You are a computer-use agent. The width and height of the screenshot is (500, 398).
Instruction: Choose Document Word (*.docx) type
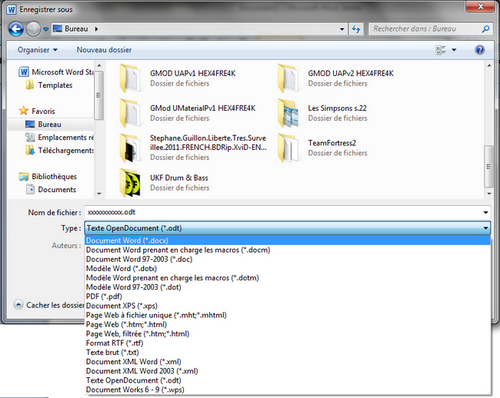287,240
